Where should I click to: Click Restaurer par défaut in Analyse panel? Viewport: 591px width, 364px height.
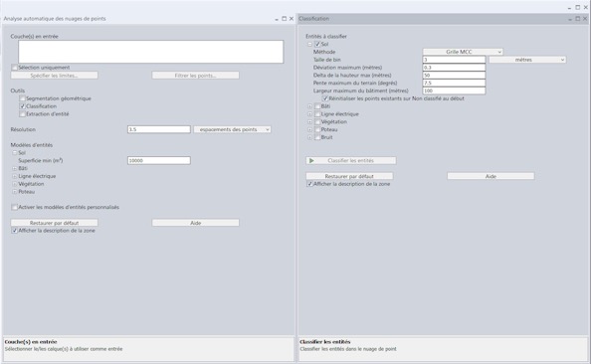coord(55,223)
